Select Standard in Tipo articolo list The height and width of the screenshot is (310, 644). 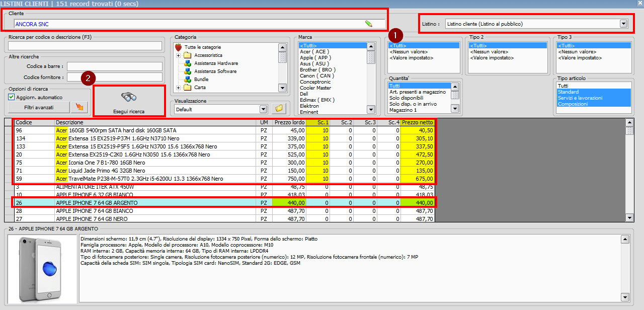pos(594,92)
